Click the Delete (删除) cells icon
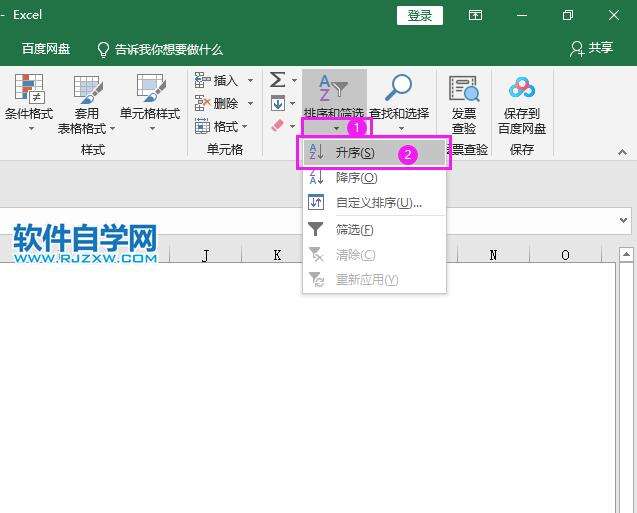Screen dimensions: 637x513 point(202,103)
